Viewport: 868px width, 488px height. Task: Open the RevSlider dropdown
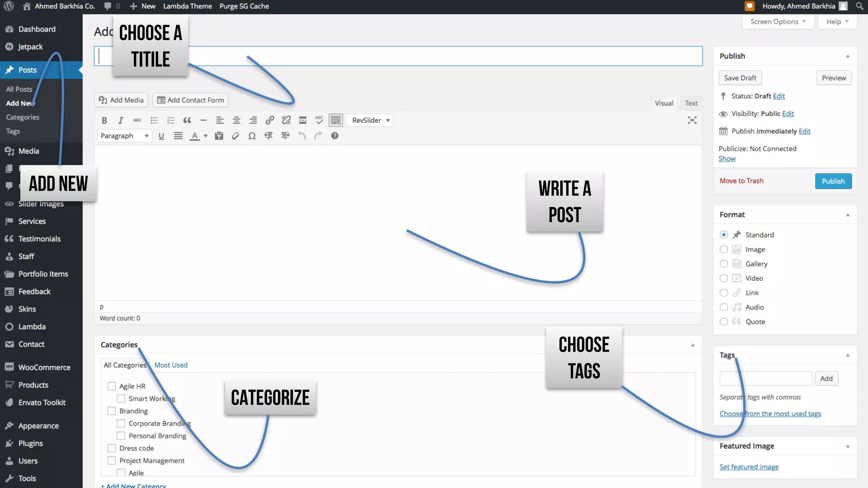tap(370, 120)
